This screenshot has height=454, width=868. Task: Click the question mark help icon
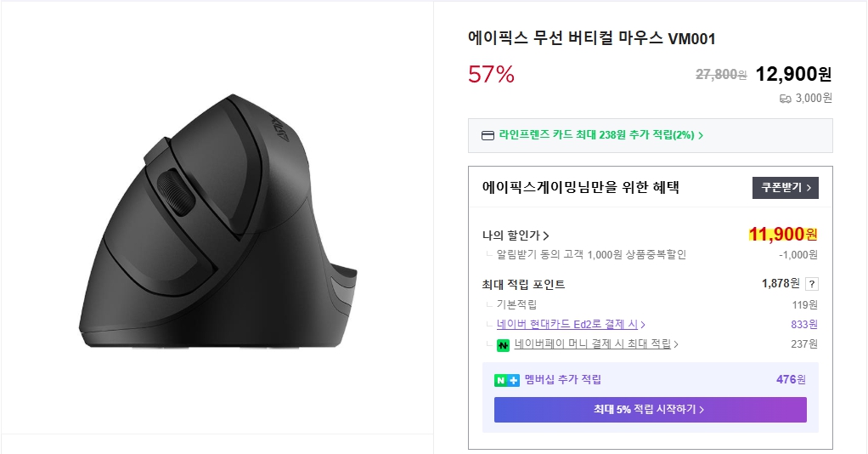click(812, 284)
